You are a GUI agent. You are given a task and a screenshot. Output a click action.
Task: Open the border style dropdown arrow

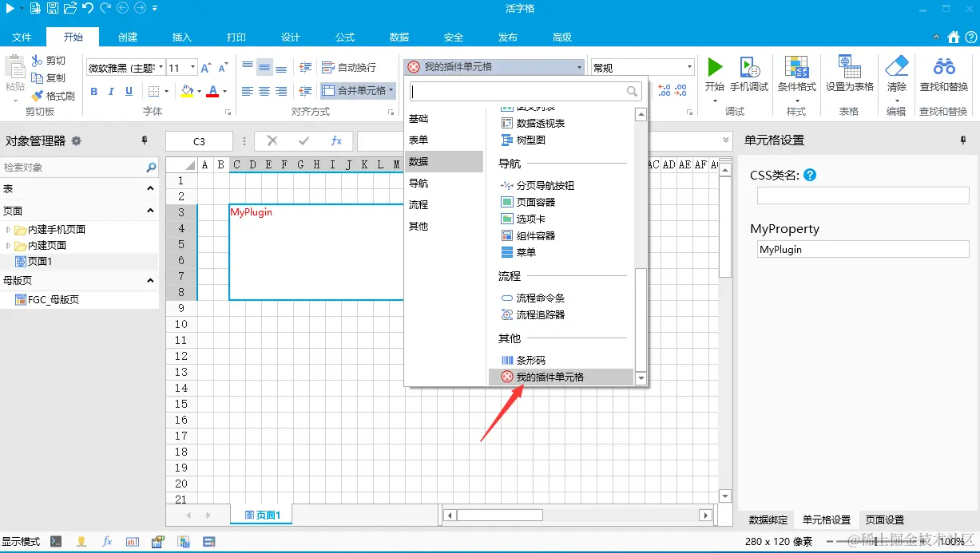tap(166, 91)
